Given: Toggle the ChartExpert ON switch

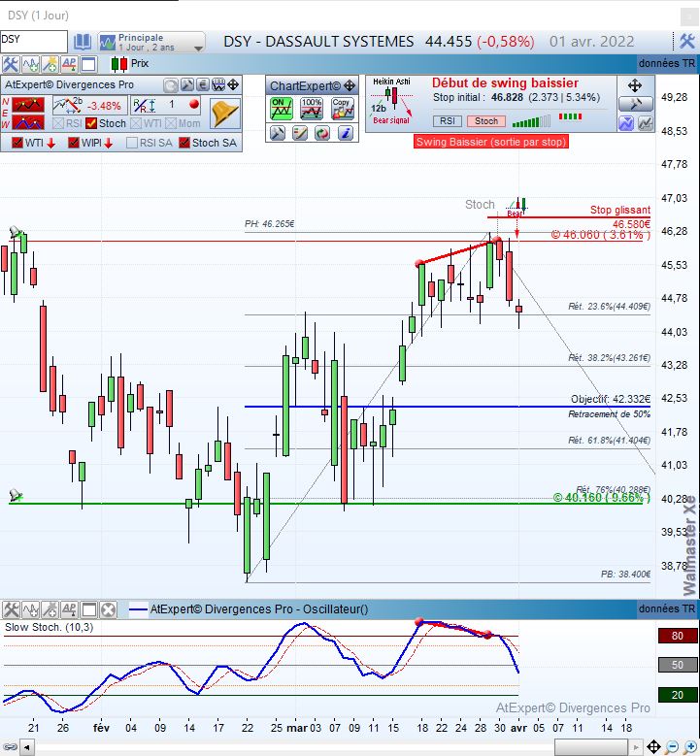Looking at the screenshot, I should click(281, 109).
